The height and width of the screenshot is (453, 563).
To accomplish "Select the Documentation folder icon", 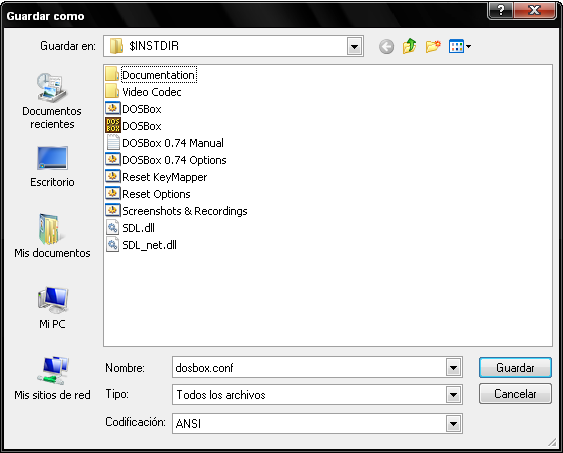I will point(112,75).
